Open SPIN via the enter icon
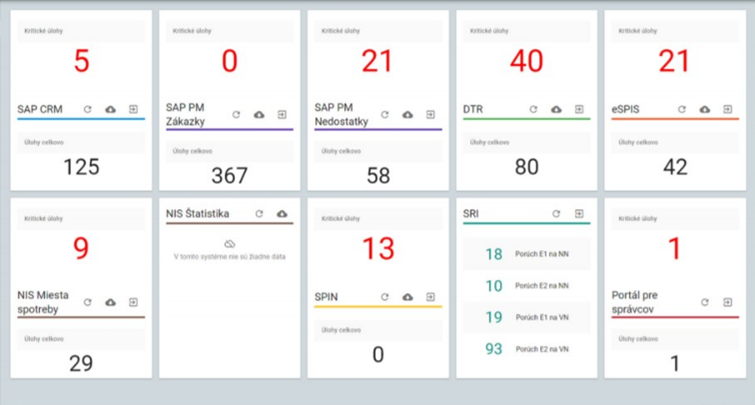Viewport: 755px width, 405px height. [x=430, y=297]
